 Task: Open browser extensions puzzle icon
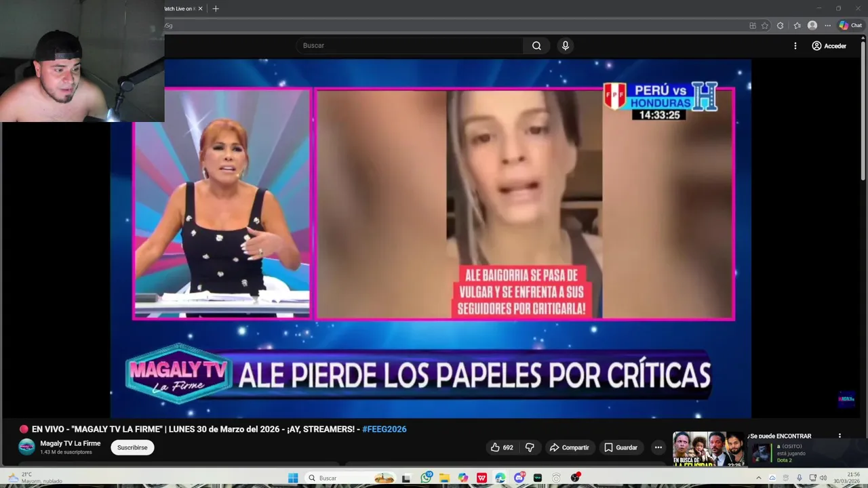[x=781, y=26]
